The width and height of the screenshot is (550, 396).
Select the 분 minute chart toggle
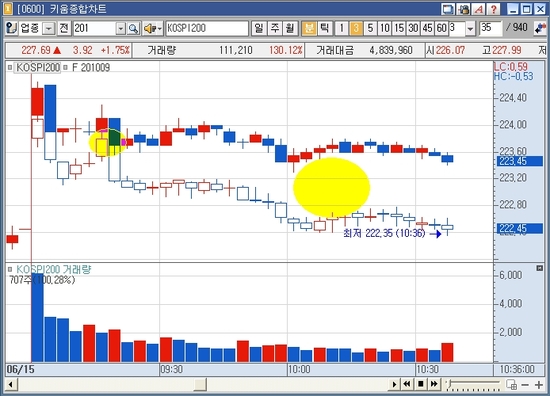point(309,28)
